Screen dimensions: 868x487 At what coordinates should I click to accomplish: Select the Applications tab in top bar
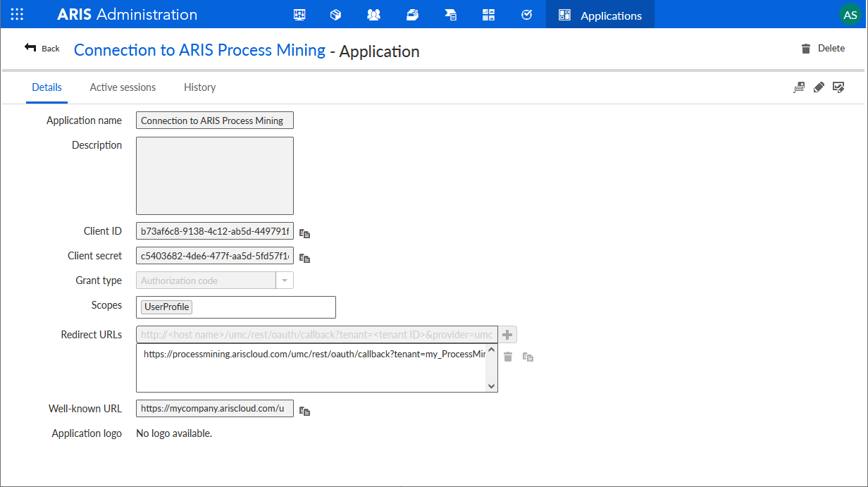600,15
